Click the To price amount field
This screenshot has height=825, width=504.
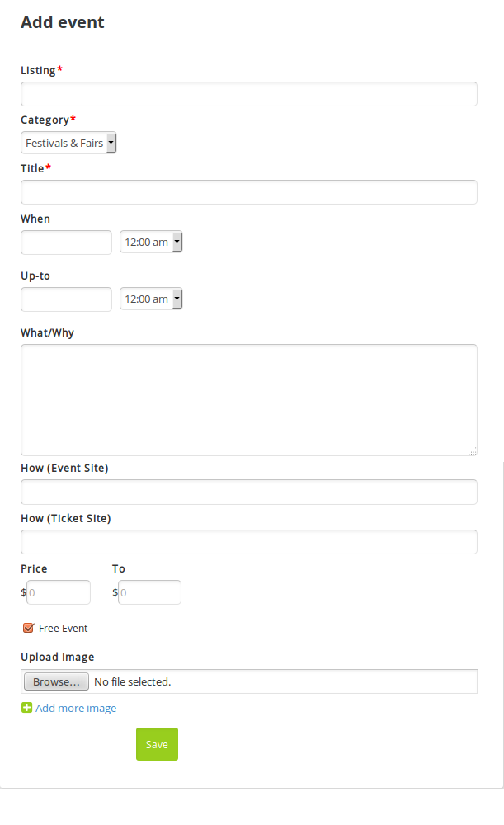(x=149, y=592)
